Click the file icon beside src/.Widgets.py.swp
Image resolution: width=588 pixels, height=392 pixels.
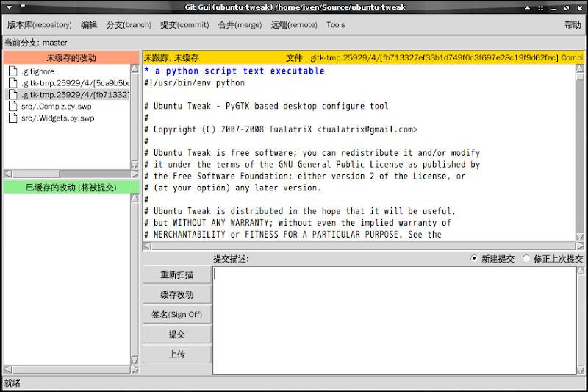click(x=13, y=118)
